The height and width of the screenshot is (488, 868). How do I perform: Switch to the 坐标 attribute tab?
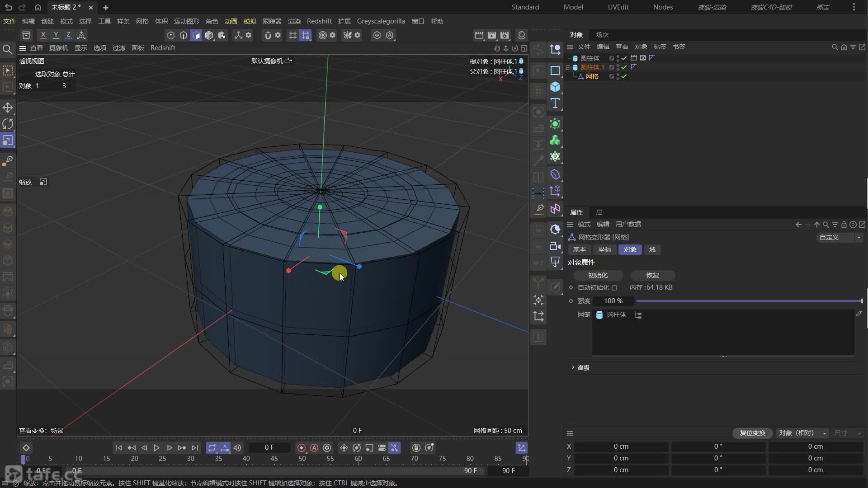(604, 249)
